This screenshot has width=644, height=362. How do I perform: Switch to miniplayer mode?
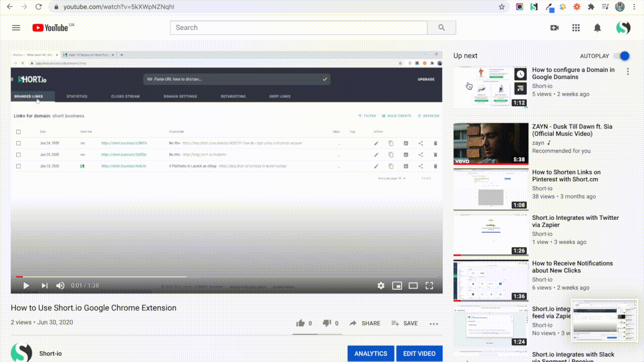tap(397, 286)
